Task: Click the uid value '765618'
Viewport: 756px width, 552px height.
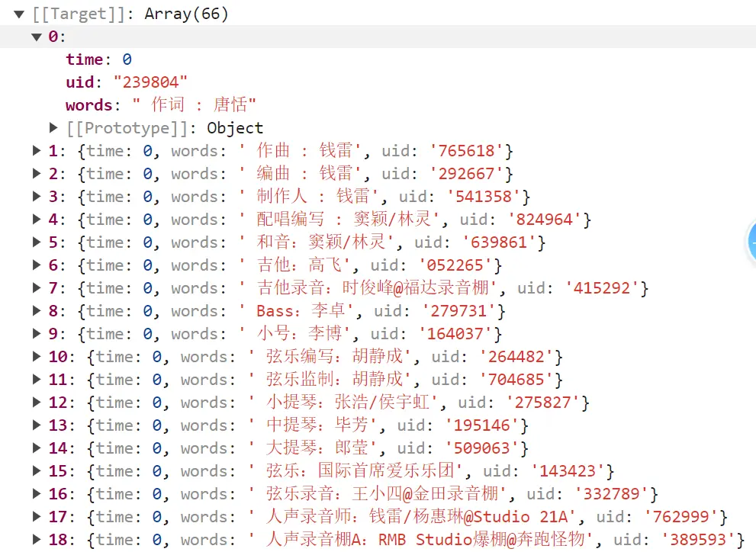Action: (x=466, y=151)
